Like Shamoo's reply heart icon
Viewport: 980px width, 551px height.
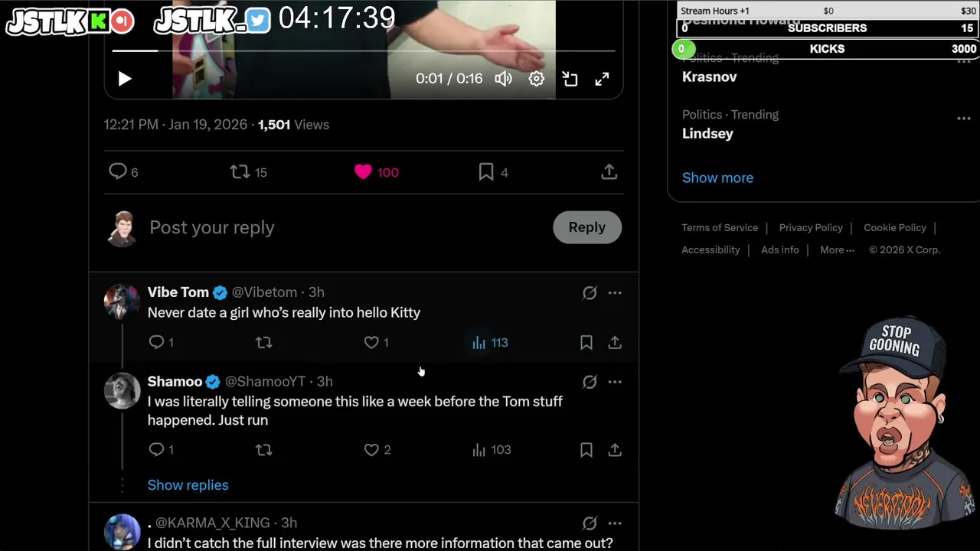pos(371,450)
